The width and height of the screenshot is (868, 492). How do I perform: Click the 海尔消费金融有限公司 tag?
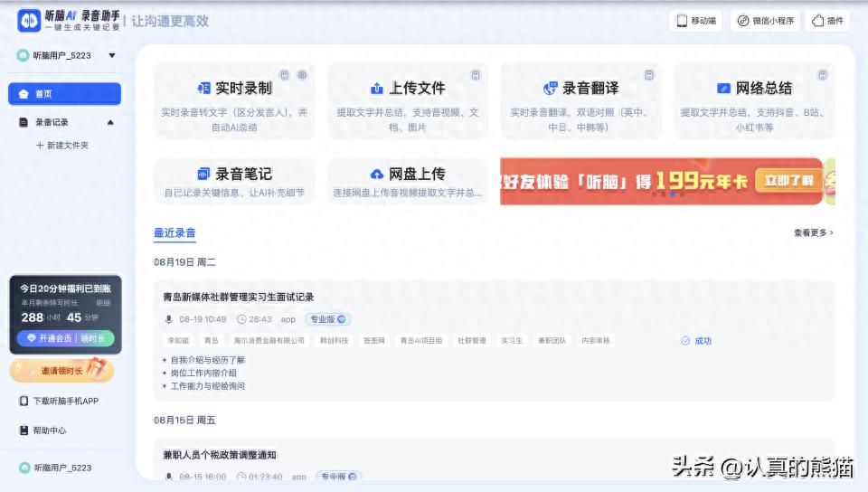(269, 341)
